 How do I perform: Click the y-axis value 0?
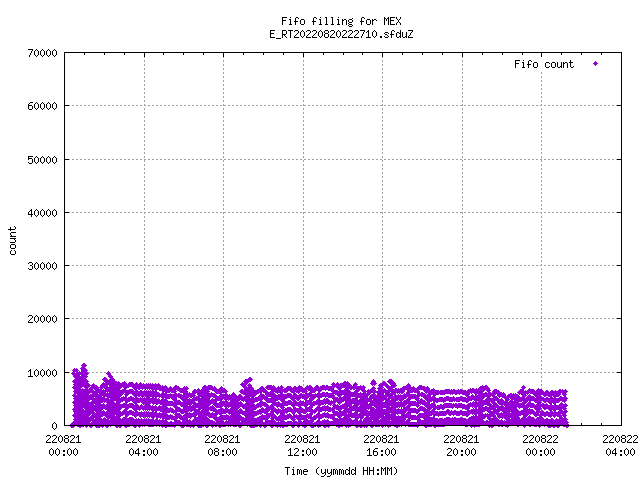point(54,426)
